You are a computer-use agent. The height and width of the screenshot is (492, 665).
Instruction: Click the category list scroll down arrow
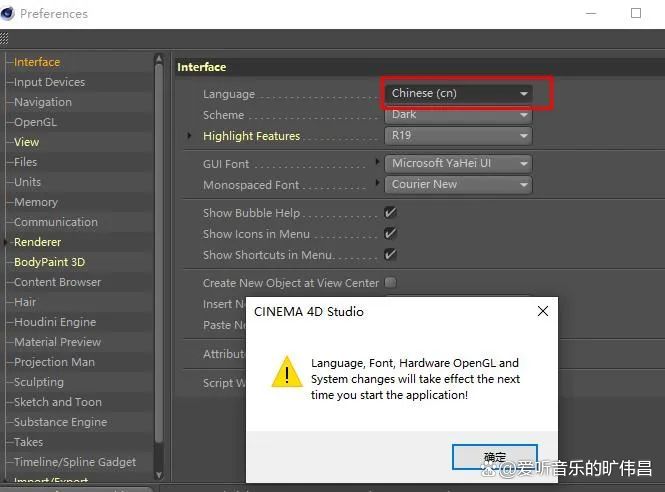(x=159, y=475)
